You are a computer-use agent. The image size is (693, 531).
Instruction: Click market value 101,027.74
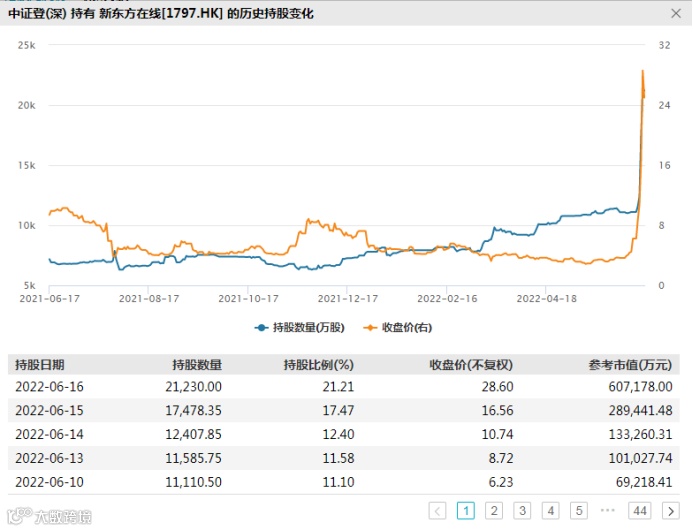point(640,458)
